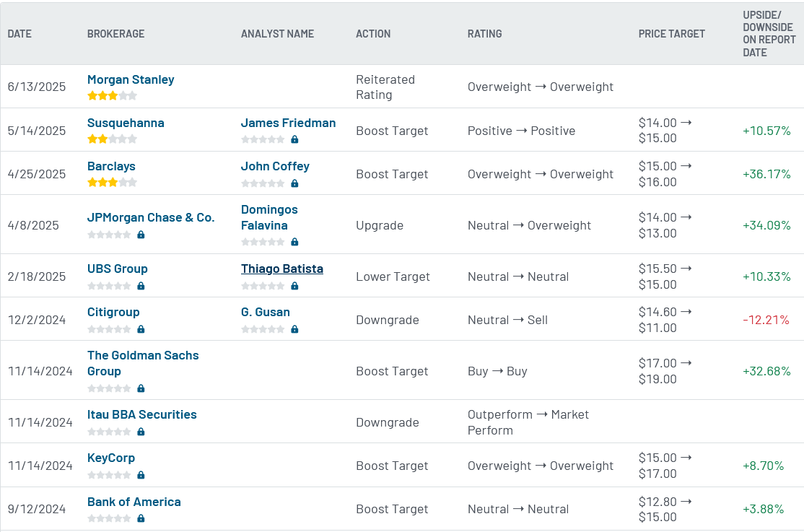This screenshot has height=532, width=804.
Task: Click the gray stars under JPMorgan Chase
Action: (109, 235)
